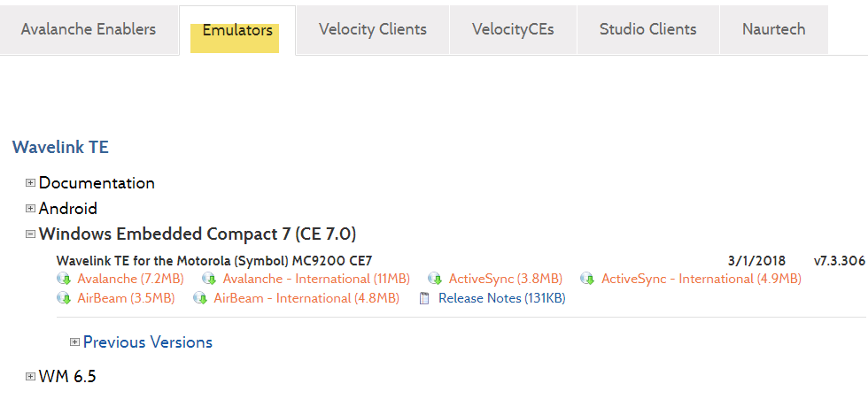Click the AirBeam (3.5MB) download icon
This screenshot has height=399, width=868.
[64, 298]
